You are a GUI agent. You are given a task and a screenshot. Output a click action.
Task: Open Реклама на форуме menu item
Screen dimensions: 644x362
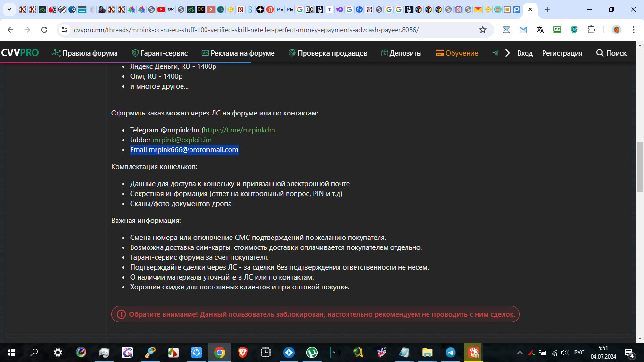coord(238,53)
